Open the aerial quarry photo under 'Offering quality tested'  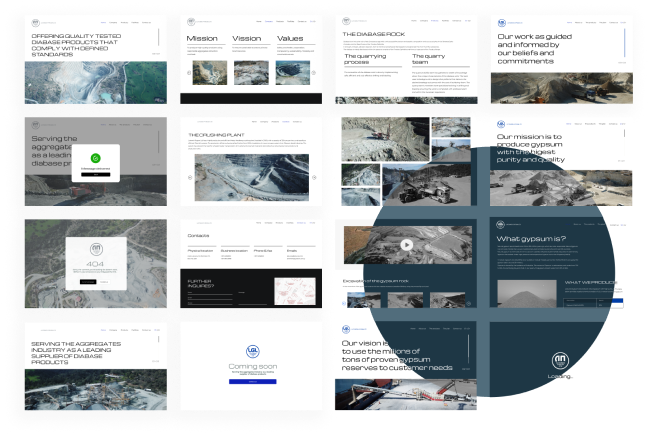pos(96,82)
